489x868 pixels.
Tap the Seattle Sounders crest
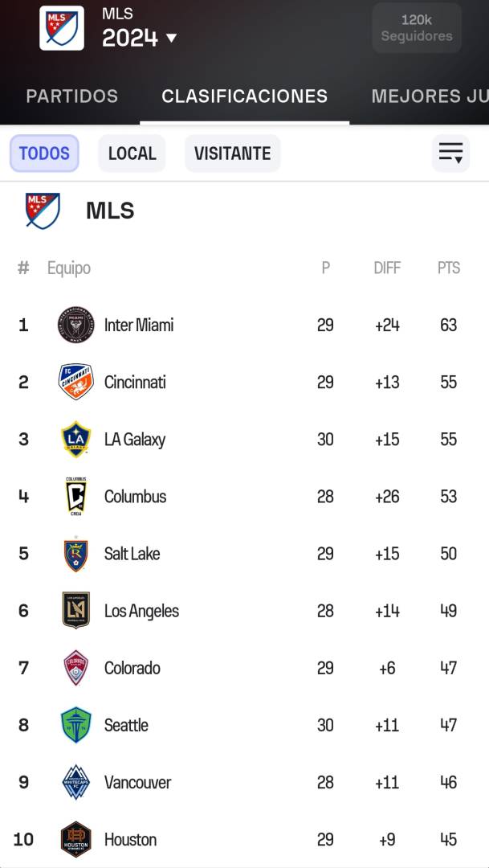pyautogui.click(x=75, y=725)
